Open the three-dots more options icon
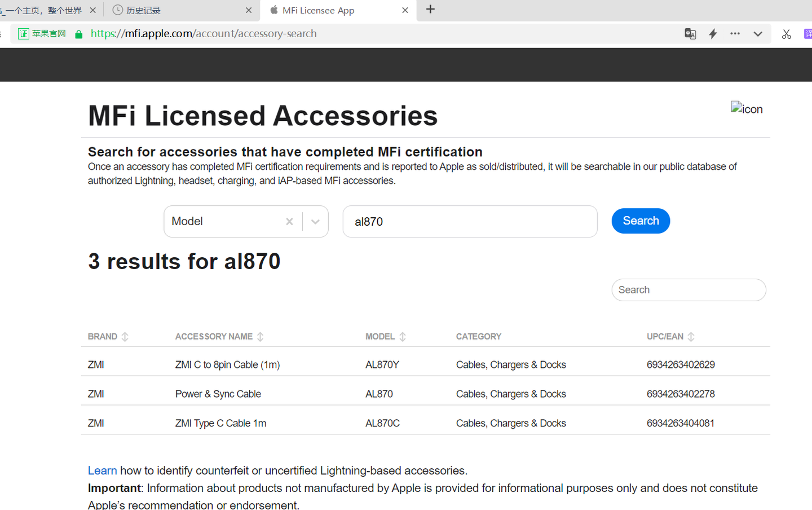The height and width of the screenshot is (510, 812). pos(735,34)
